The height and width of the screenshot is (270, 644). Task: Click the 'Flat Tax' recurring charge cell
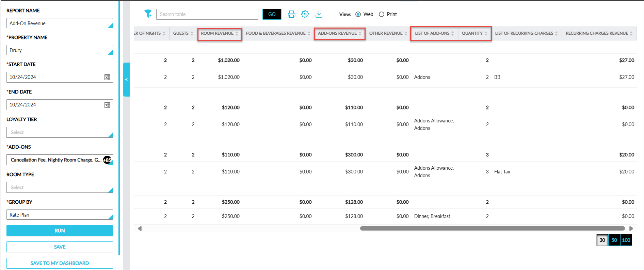502,172
